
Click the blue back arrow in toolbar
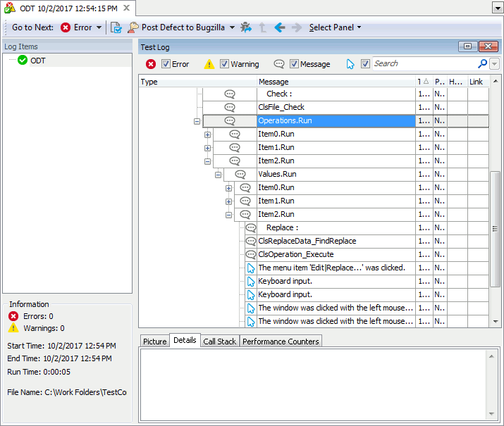pos(280,27)
